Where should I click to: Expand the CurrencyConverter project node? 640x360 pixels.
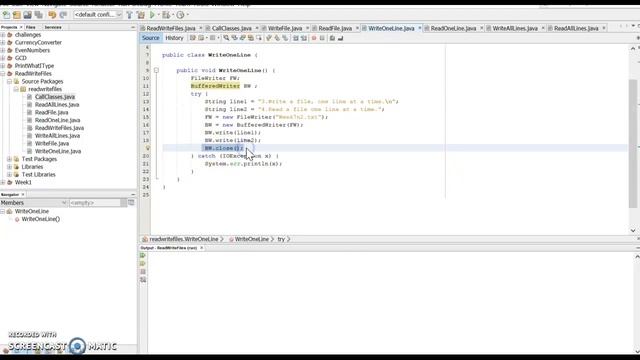(x=3, y=43)
